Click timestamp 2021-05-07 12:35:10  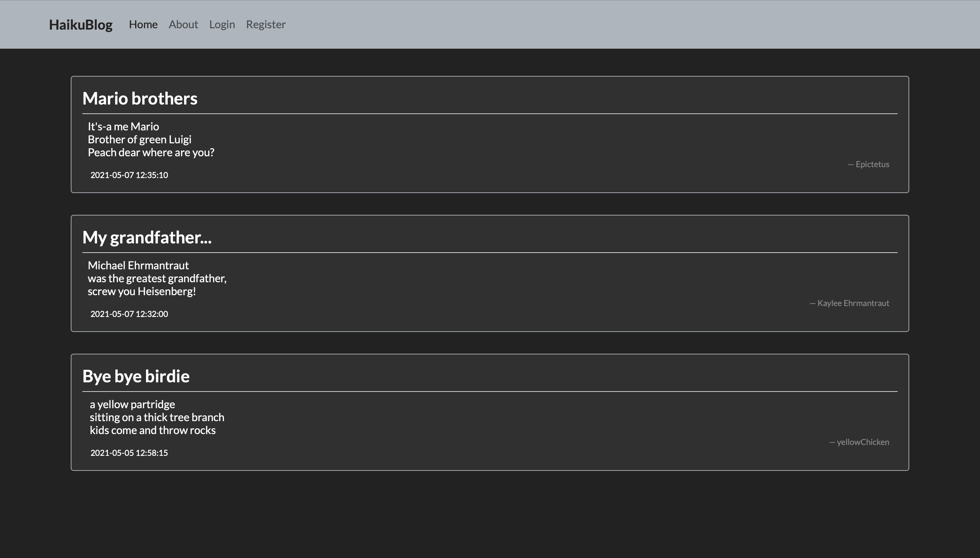point(129,175)
